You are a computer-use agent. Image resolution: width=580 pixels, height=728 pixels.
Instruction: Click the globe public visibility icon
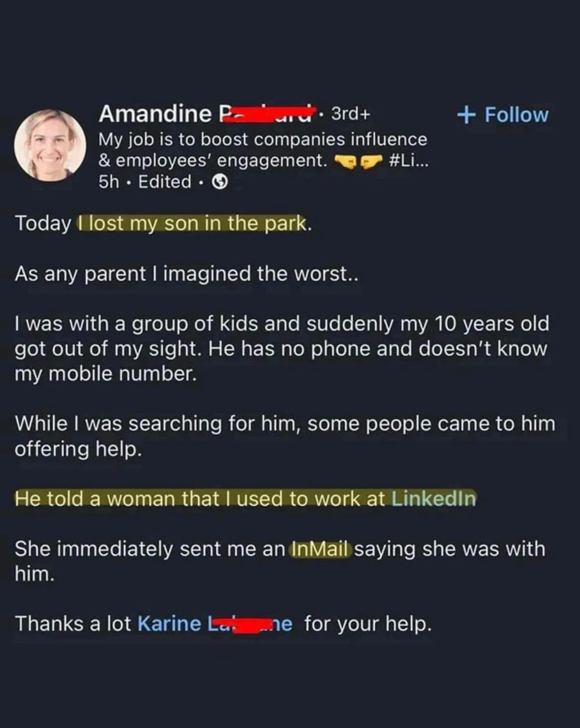[220, 182]
